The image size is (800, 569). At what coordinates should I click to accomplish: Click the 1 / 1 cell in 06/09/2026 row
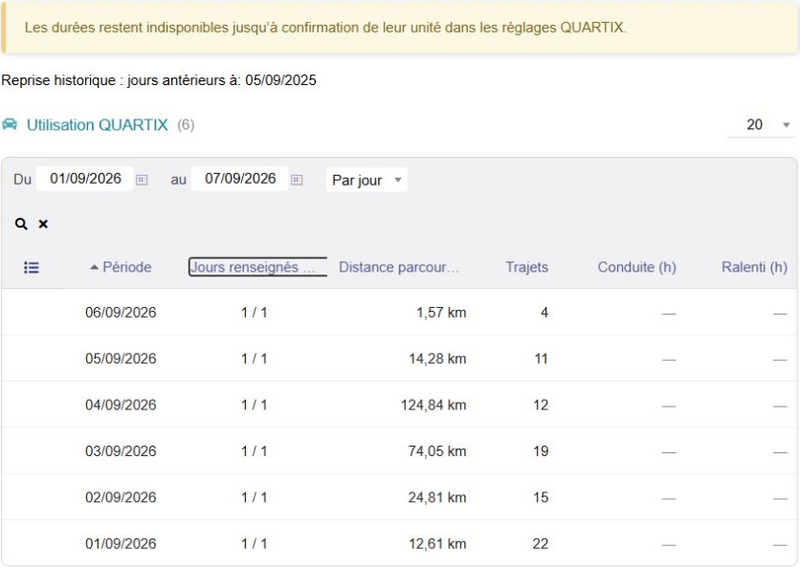click(254, 312)
